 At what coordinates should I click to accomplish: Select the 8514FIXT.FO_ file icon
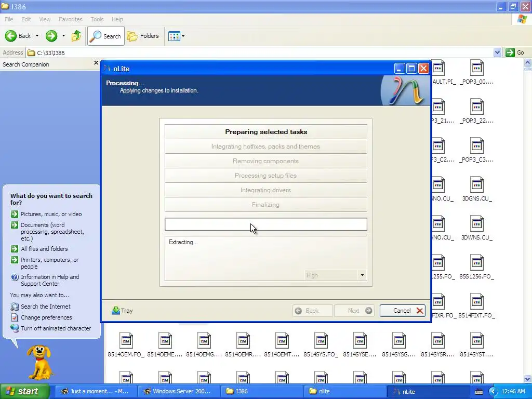coord(477,302)
